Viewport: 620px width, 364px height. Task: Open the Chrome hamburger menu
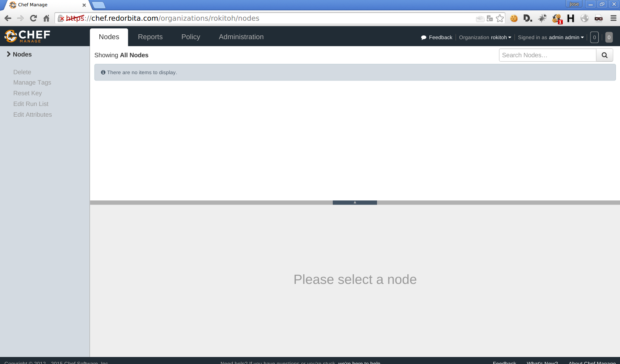[613, 18]
